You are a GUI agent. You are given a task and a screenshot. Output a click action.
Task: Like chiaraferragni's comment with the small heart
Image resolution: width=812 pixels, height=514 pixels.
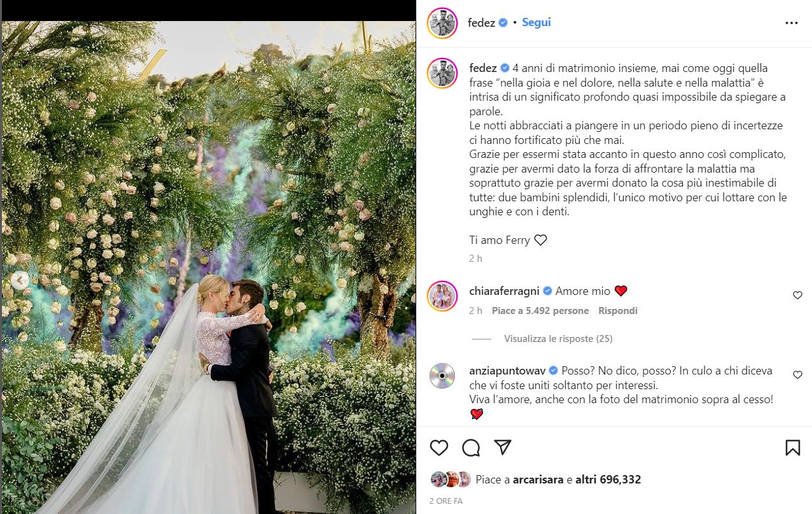[x=797, y=296]
